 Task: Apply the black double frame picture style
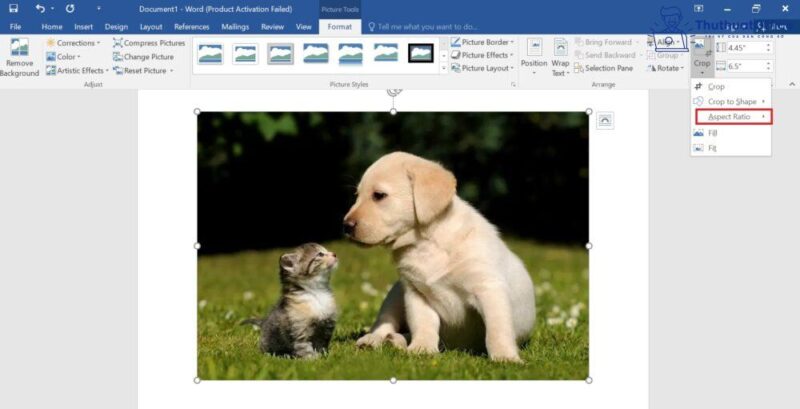point(421,54)
